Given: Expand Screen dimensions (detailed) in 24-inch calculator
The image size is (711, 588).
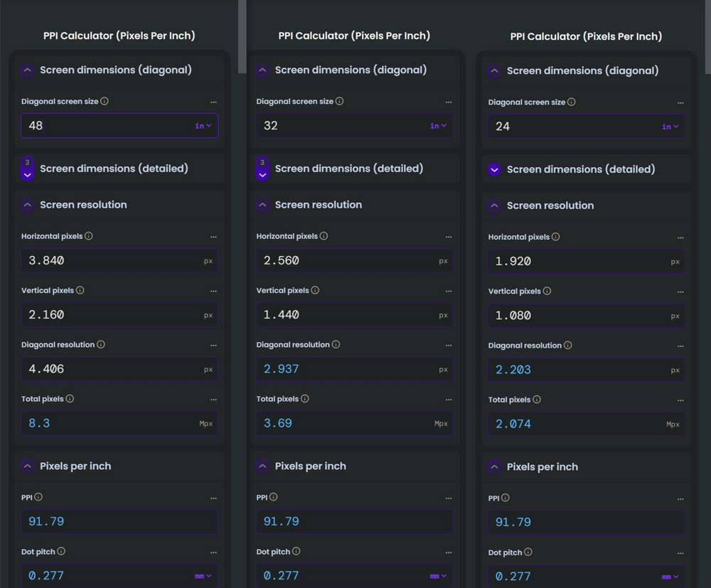Looking at the screenshot, I should (494, 170).
